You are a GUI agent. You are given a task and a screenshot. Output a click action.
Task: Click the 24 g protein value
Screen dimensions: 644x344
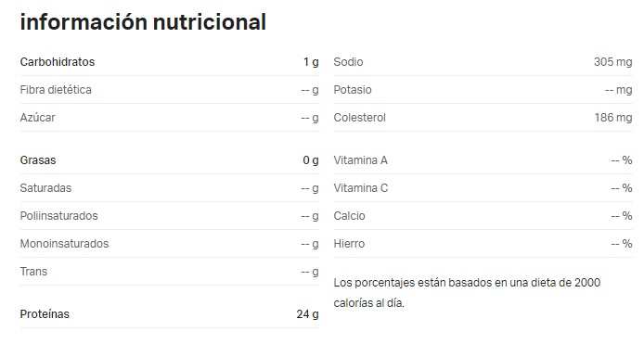point(308,314)
